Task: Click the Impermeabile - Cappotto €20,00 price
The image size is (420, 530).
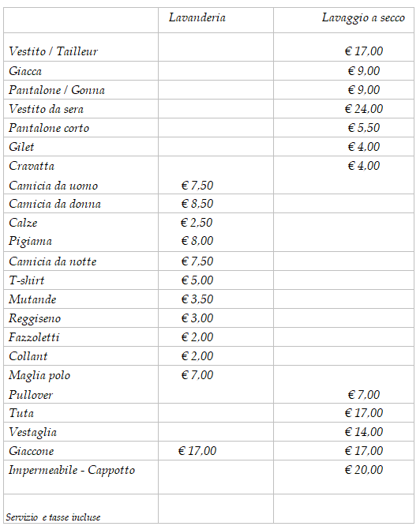Action: (364, 469)
